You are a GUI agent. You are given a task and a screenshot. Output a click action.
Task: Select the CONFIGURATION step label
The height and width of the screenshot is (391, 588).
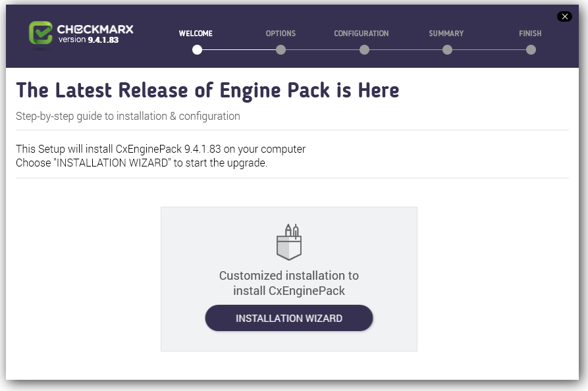[361, 34]
